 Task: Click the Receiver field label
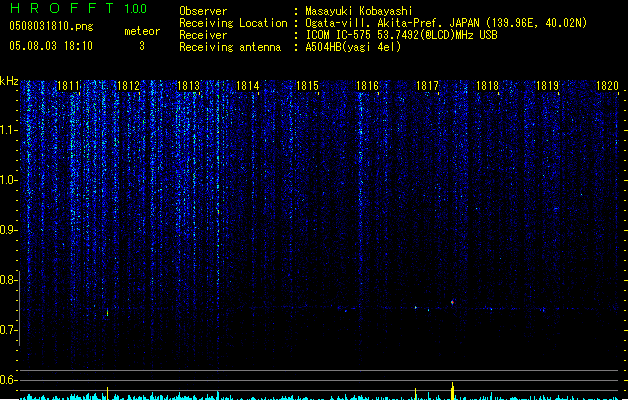[203, 35]
